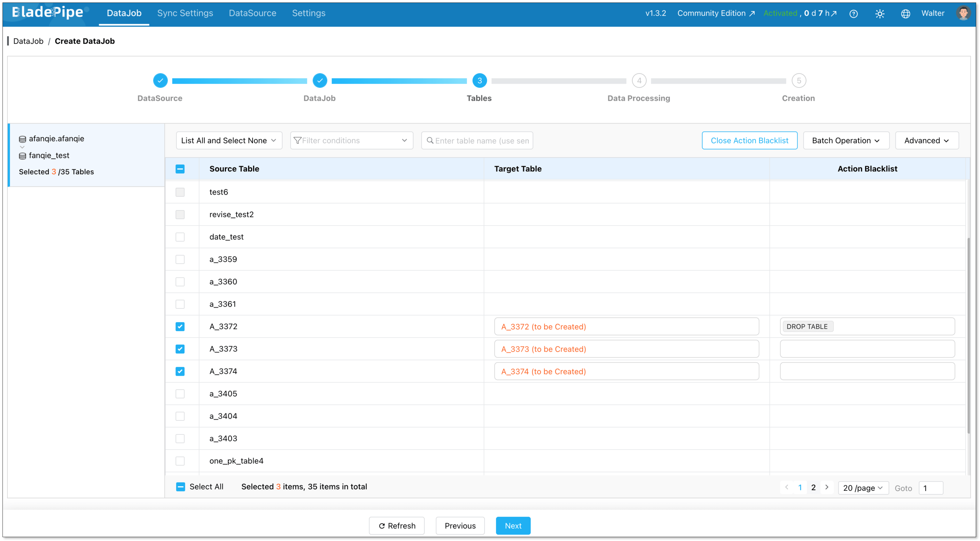The width and height of the screenshot is (980, 541).
Task: Click the afanqie.afanqie database icon
Action: 22,139
